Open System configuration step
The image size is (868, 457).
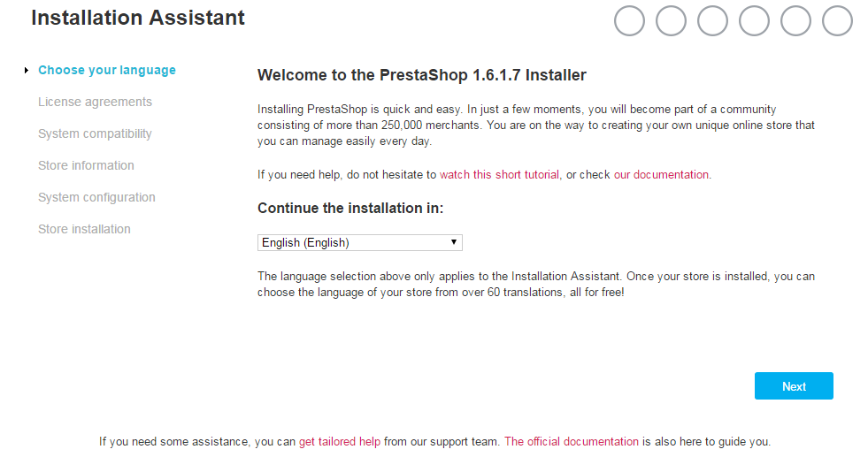coord(96,197)
